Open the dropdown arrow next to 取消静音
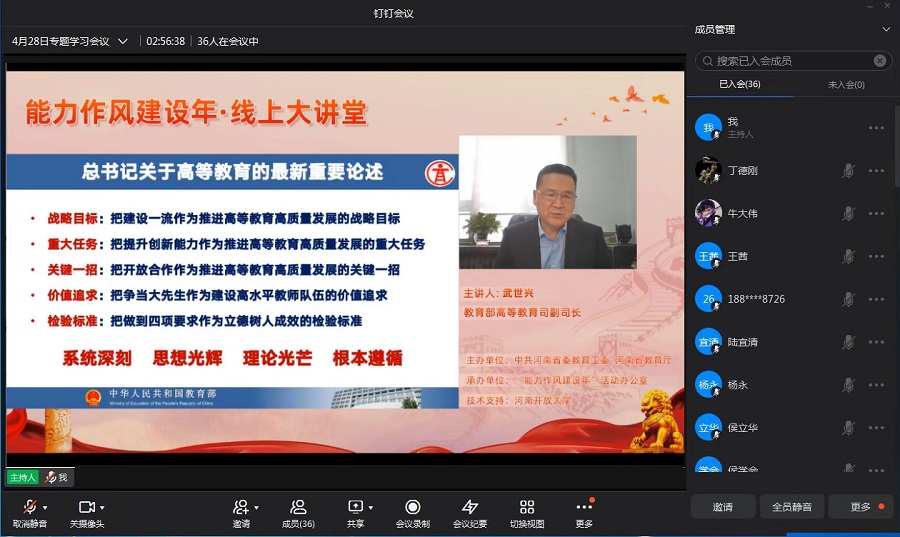900x537 pixels. coord(46,507)
